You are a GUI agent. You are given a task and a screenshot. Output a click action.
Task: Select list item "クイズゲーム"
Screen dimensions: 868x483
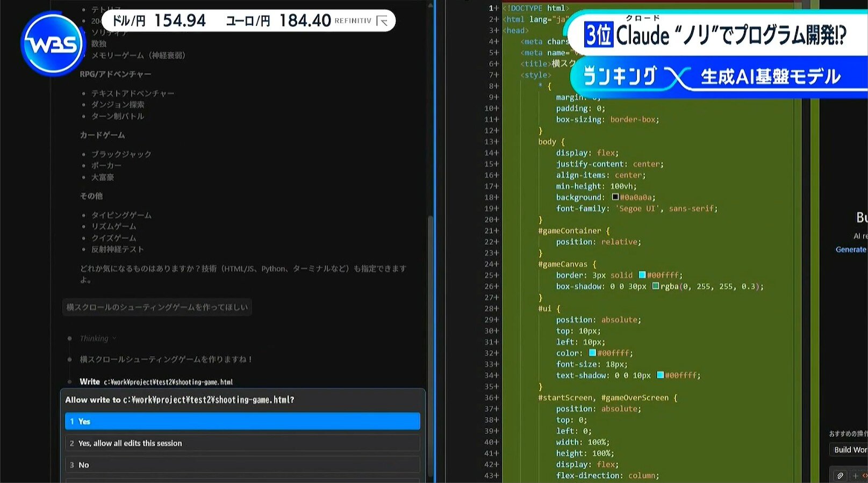coord(114,238)
